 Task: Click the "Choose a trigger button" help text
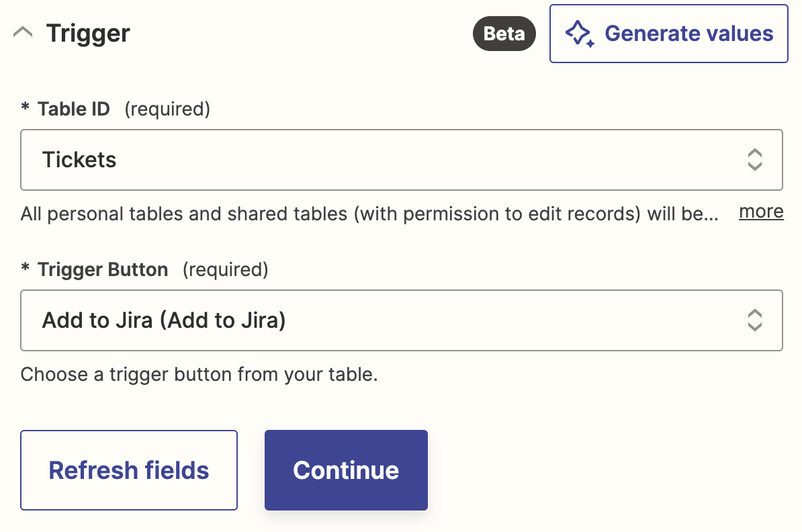click(199, 374)
